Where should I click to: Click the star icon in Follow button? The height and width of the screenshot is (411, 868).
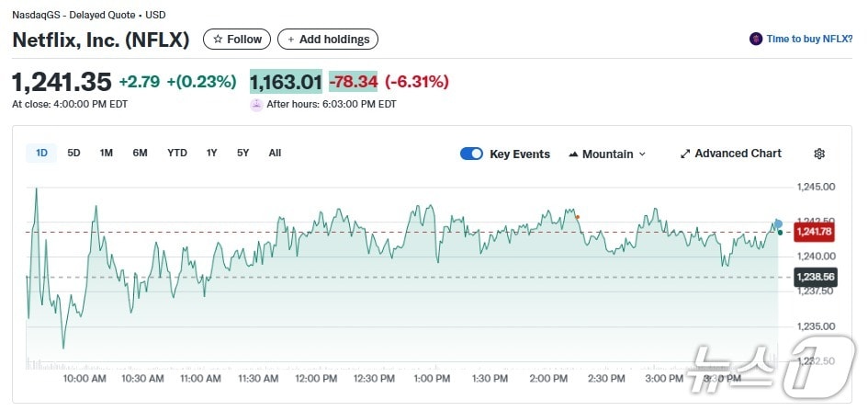tap(217, 40)
